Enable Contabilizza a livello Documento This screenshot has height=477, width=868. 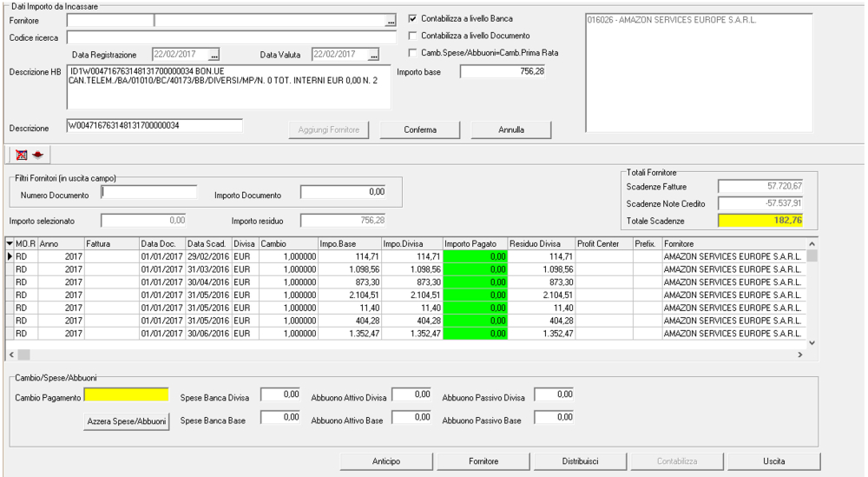(x=413, y=36)
